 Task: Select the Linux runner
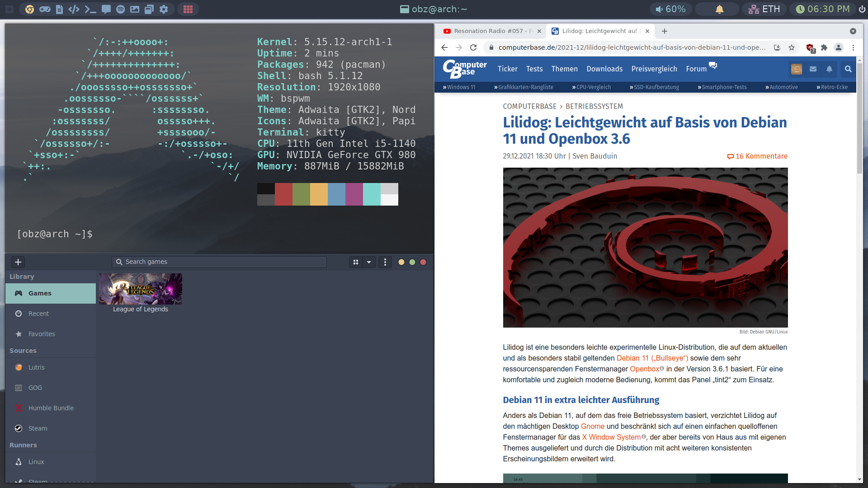click(x=51, y=462)
